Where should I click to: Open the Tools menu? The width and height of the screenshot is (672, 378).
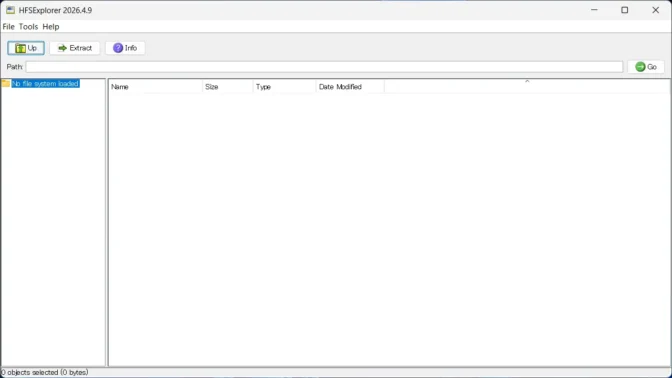28,27
